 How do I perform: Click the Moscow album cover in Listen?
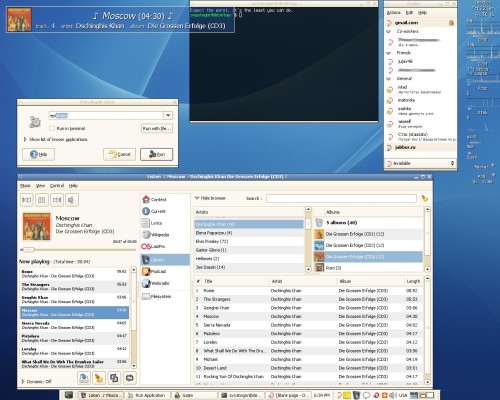click(37, 226)
